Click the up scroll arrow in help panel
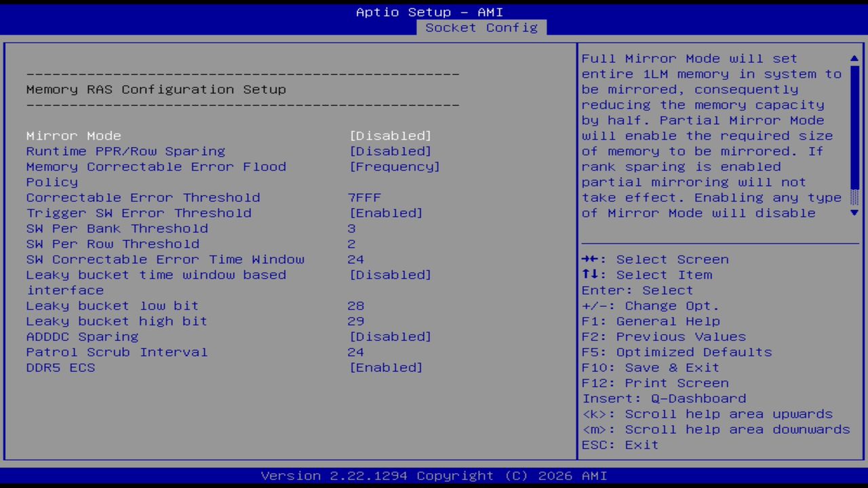Viewport: 868px width, 488px height. coord(854,58)
